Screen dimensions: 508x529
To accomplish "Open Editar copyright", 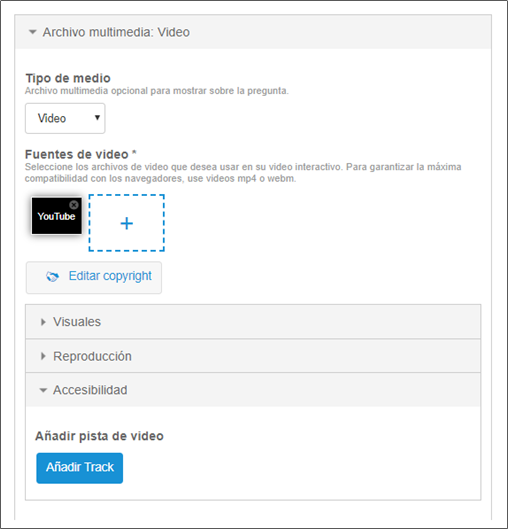I will coord(94,277).
